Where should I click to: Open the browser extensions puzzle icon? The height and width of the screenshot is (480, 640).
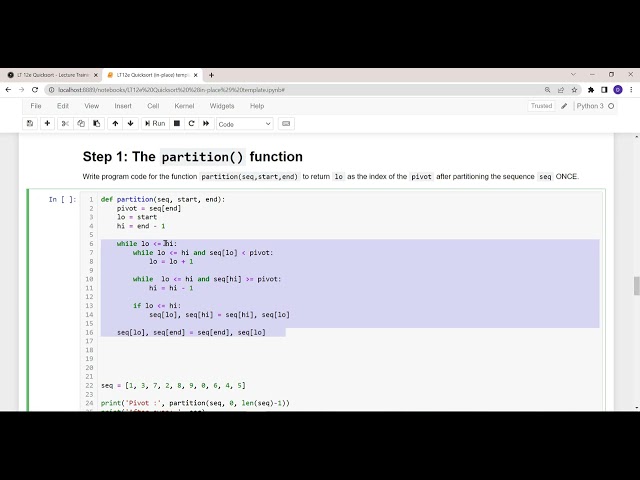pyautogui.click(x=591, y=90)
